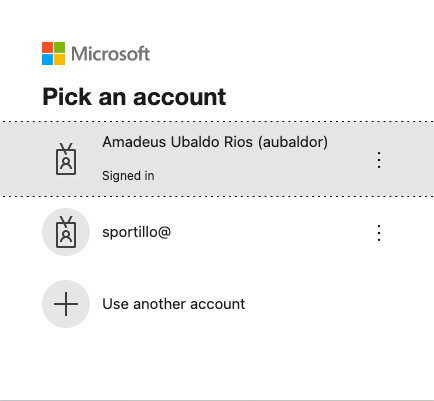
Task: Click the gray circle behind the sportillo@ badge
Action: point(66,232)
